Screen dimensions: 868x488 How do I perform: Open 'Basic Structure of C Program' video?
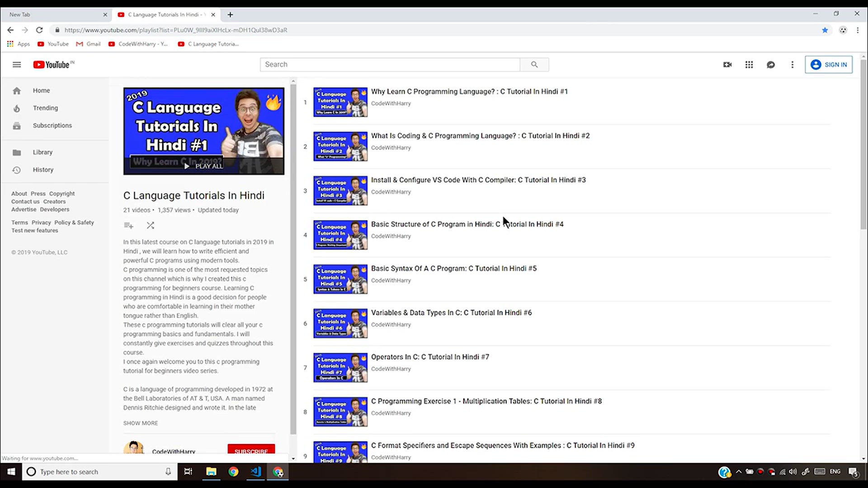pos(467,224)
